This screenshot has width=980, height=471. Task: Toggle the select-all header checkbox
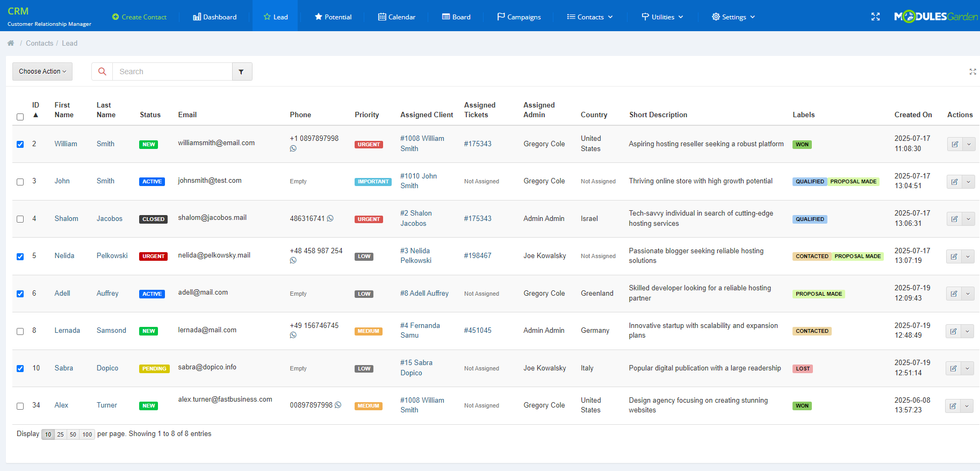(20, 117)
